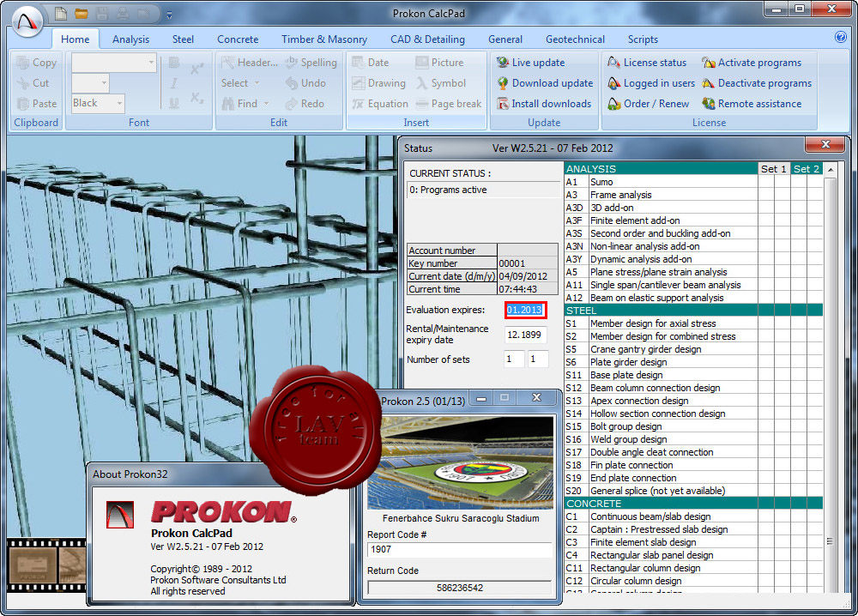Click the Equation insert icon
Screen dimensions: 858x616
tap(358, 104)
